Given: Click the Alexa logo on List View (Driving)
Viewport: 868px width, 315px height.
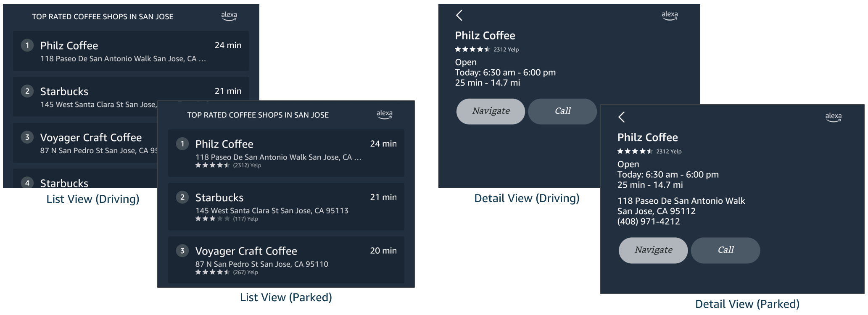Looking at the screenshot, I should [229, 16].
